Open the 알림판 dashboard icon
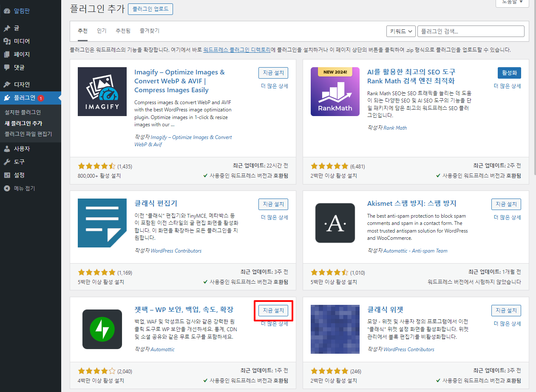The width and height of the screenshot is (536, 392). (x=7, y=11)
